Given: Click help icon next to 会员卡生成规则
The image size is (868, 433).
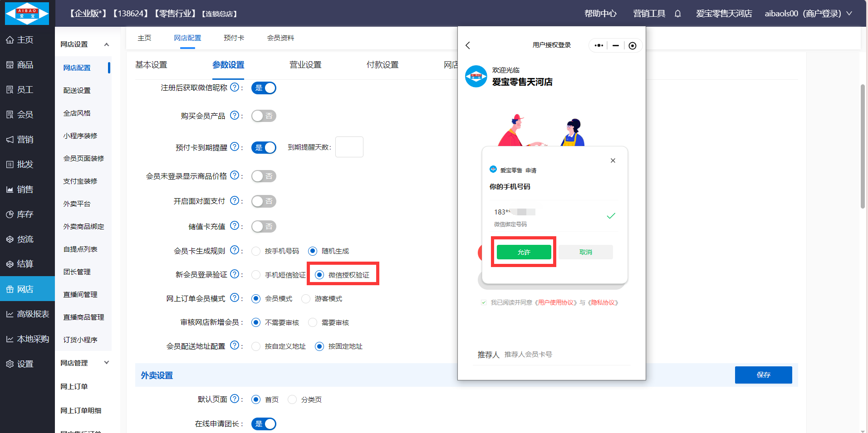Looking at the screenshot, I should pyautogui.click(x=234, y=250).
